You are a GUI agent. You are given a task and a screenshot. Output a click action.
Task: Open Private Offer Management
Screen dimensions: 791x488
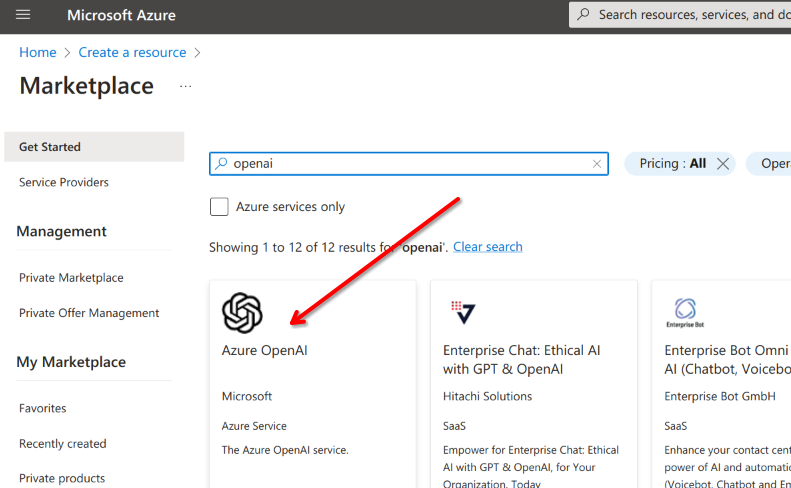(x=89, y=313)
